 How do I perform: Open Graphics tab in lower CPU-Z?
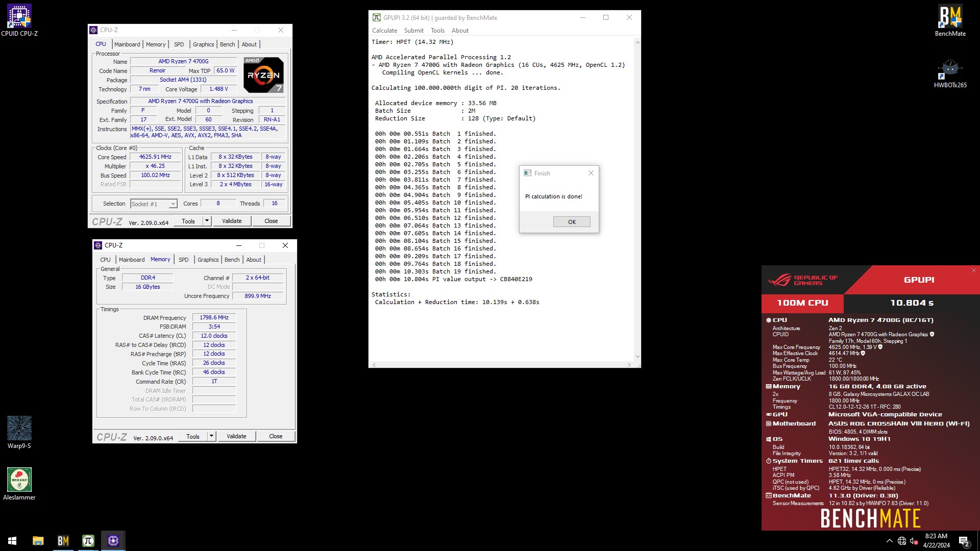208,260
